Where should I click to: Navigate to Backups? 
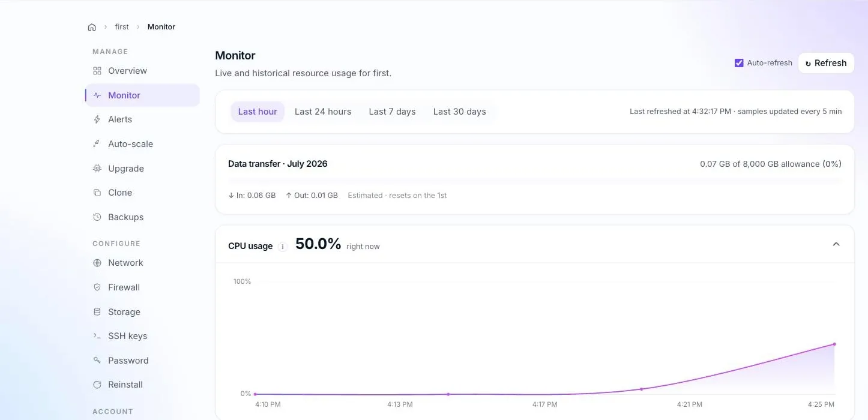click(142, 217)
